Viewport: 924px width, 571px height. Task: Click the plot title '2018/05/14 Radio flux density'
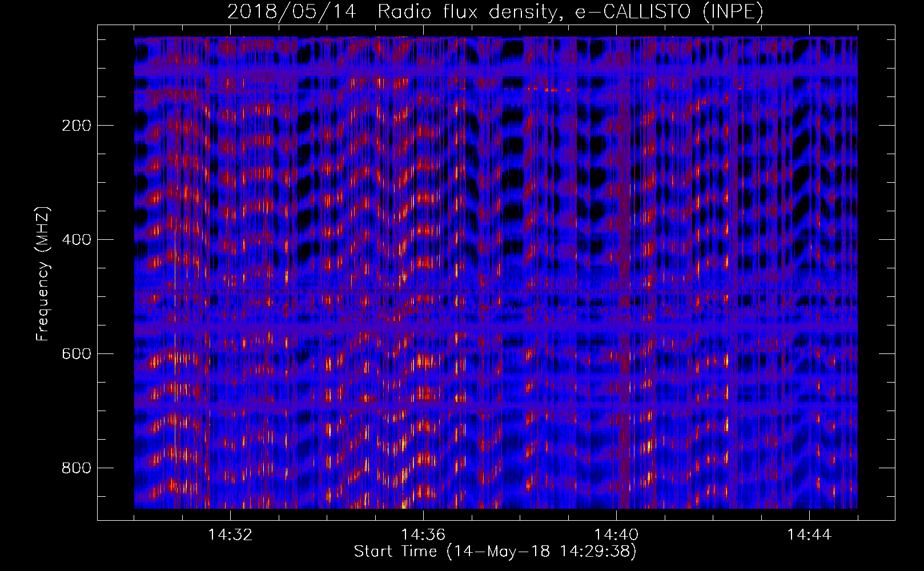click(495, 12)
